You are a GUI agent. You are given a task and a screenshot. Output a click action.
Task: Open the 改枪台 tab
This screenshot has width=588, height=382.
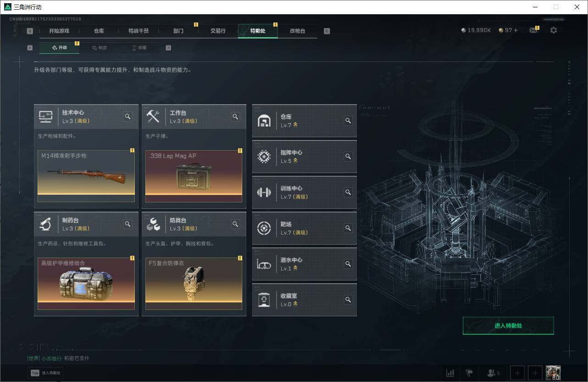(297, 31)
